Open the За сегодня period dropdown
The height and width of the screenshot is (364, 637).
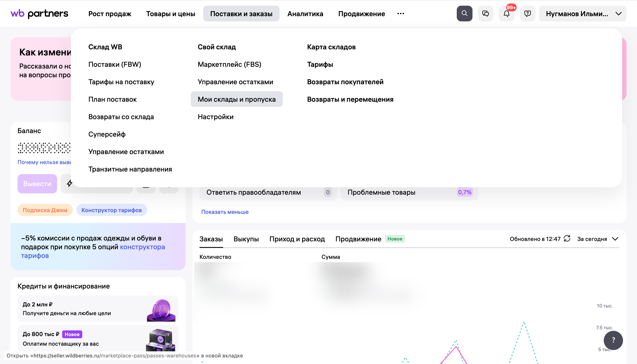click(x=598, y=239)
